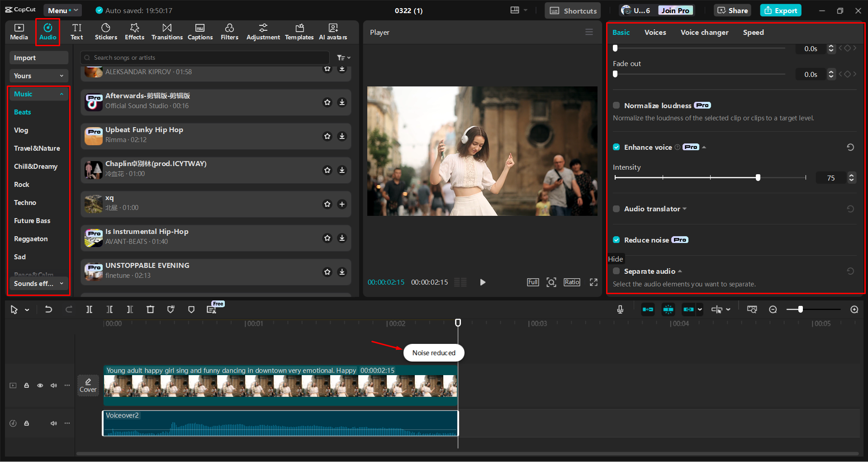Favorite the UNSTOPPABLE EVENING track
Image resolution: width=868 pixels, height=462 pixels.
click(x=327, y=271)
